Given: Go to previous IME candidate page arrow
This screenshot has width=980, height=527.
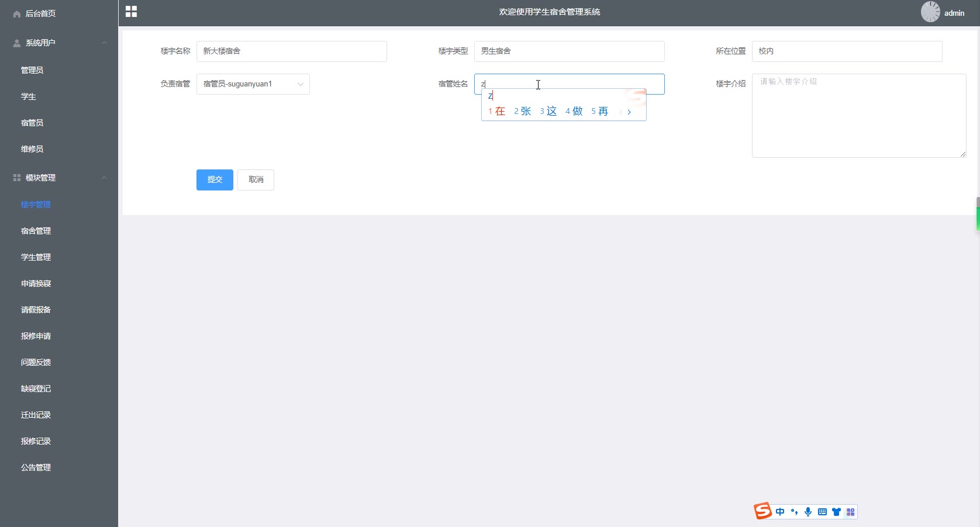Looking at the screenshot, I should pyautogui.click(x=621, y=112).
